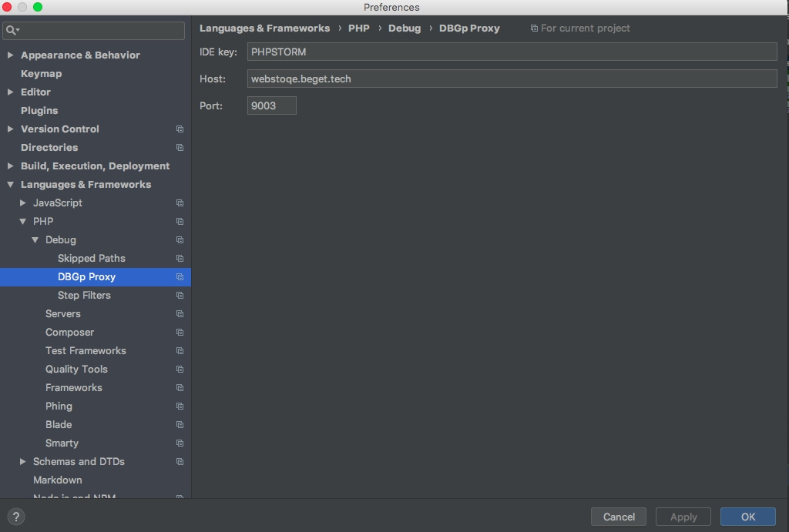
Task: Collapse the Debug node arrow
Action: click(x=35, y=240)
